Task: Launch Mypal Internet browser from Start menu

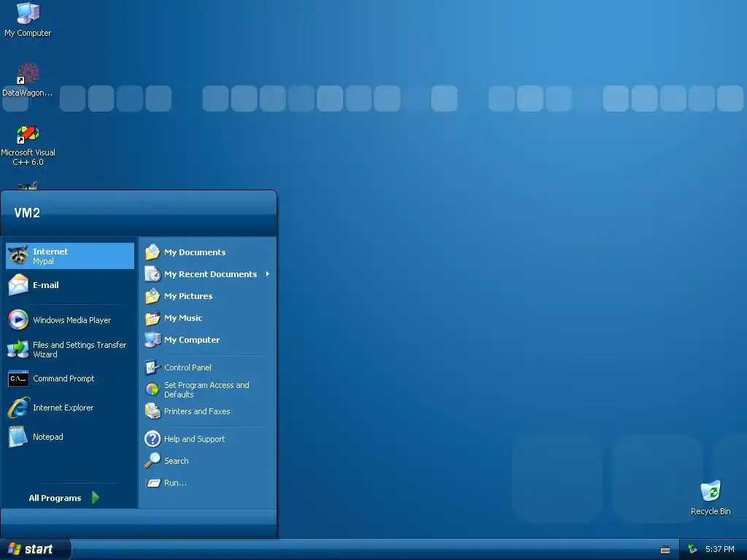Action: coord(70,256)
